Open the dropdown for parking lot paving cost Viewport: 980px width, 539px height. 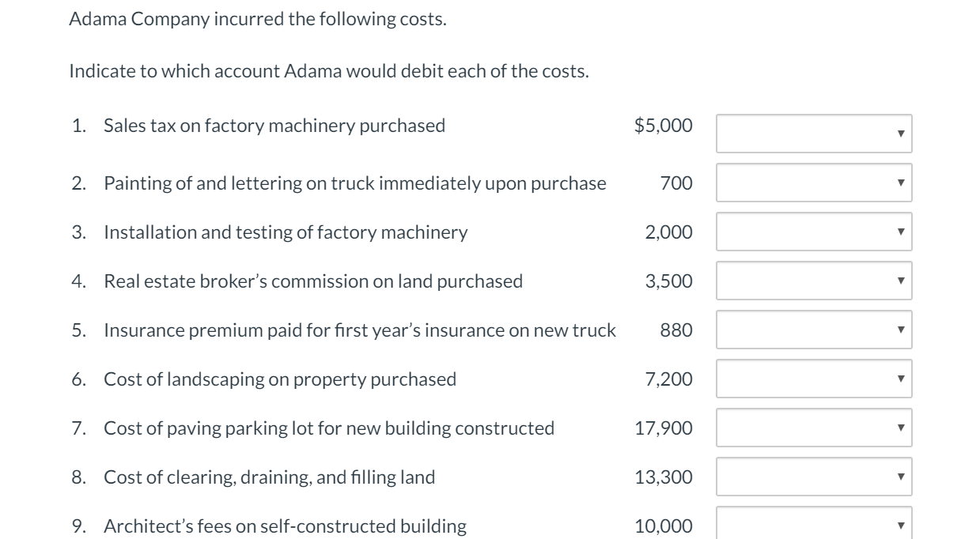(812, 428)
